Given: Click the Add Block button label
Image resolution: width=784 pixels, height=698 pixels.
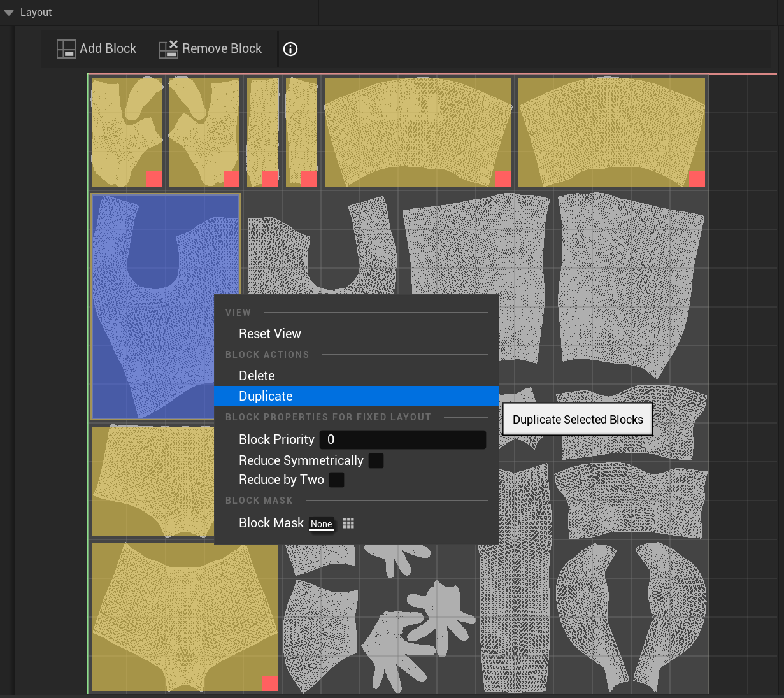Looking at the screenshot, I should coord(108,48).
